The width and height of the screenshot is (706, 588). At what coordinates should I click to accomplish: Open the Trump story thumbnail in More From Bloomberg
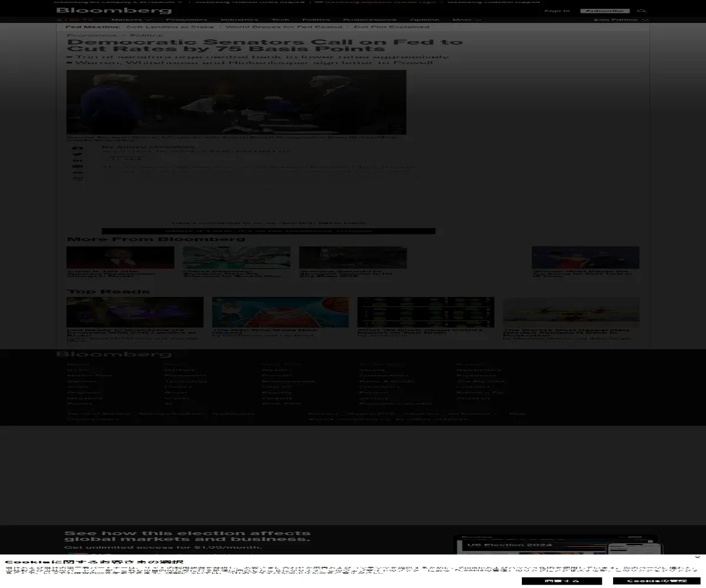(120, 258)
